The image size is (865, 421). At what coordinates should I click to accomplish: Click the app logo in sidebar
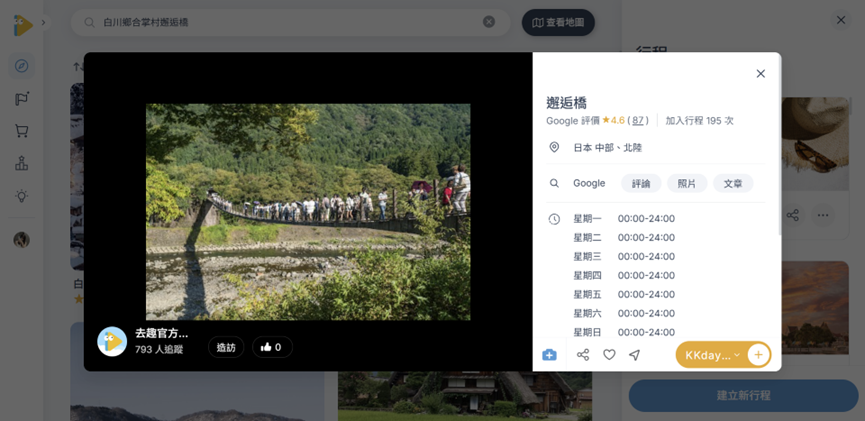(x=22, y=24)
